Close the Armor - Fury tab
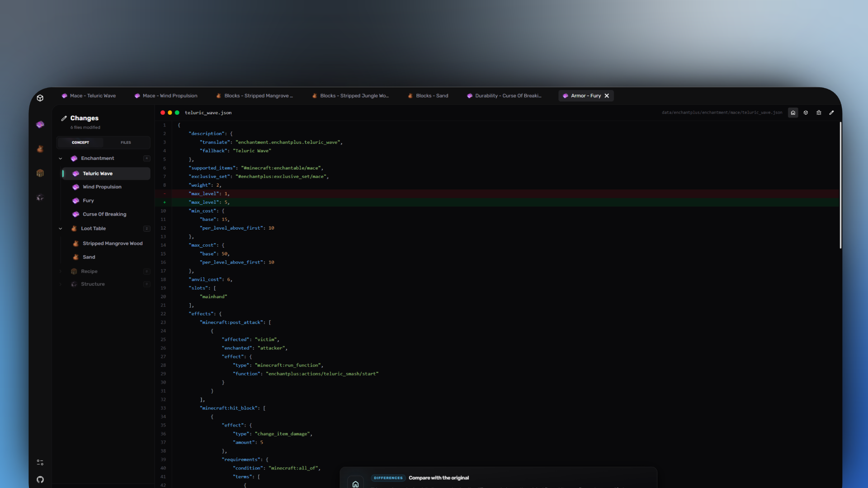This screenshot has width=868, height=488. pos(607,96)
